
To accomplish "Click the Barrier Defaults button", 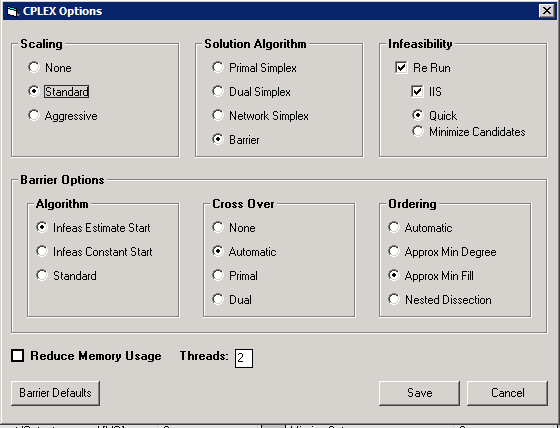I will pyautogui.click(x=55, y=393).
